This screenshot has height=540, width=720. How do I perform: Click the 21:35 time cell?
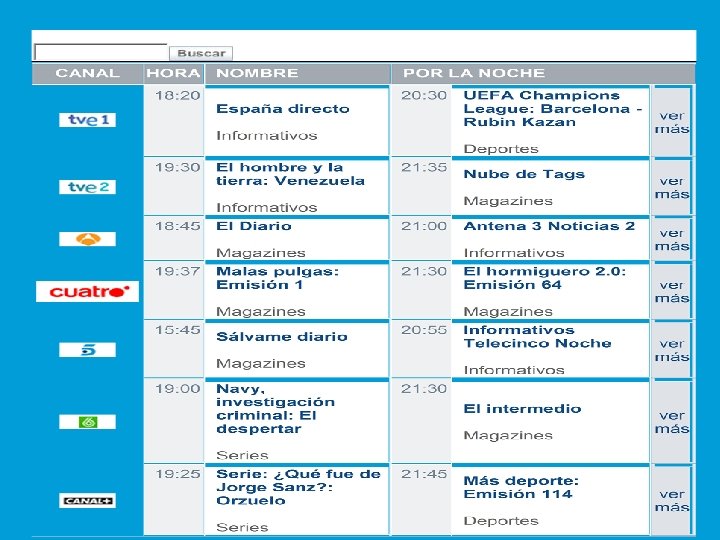click(x=424, y=168)
